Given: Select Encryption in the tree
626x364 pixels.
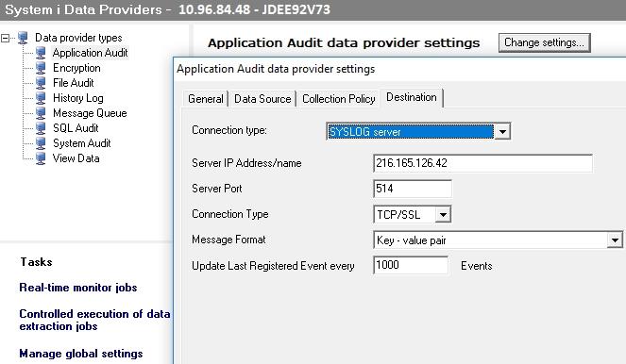Looking at the screenshot, I should (76, 68).
